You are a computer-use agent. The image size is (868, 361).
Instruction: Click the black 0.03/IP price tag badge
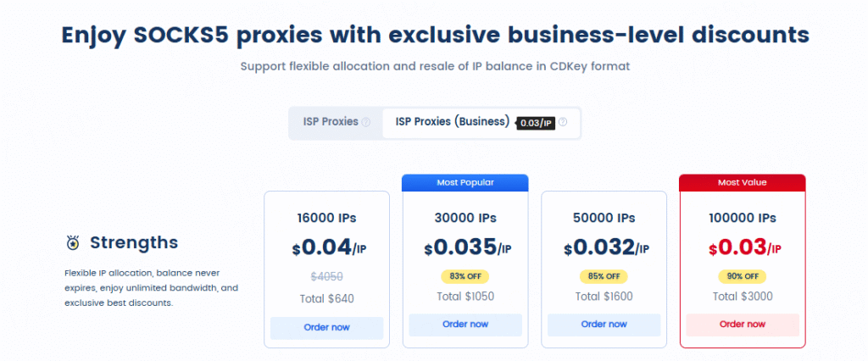[535, 123]
